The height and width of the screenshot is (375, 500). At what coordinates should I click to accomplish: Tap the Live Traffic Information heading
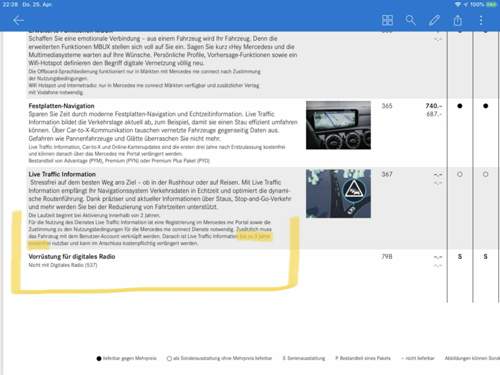62,174
